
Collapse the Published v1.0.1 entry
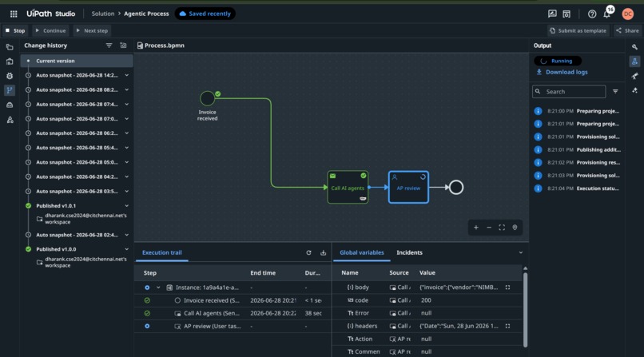tap(126, 206)
